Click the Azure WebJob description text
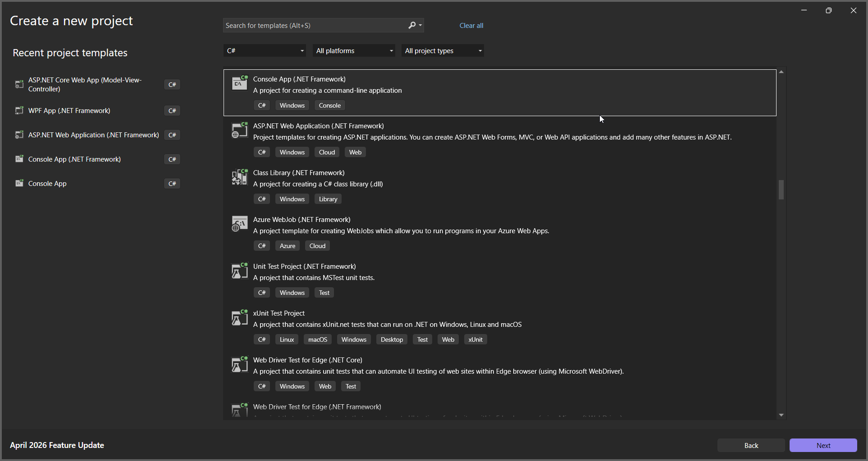The height and width of the screenshot is (461, 868). [x=401, y=231]
